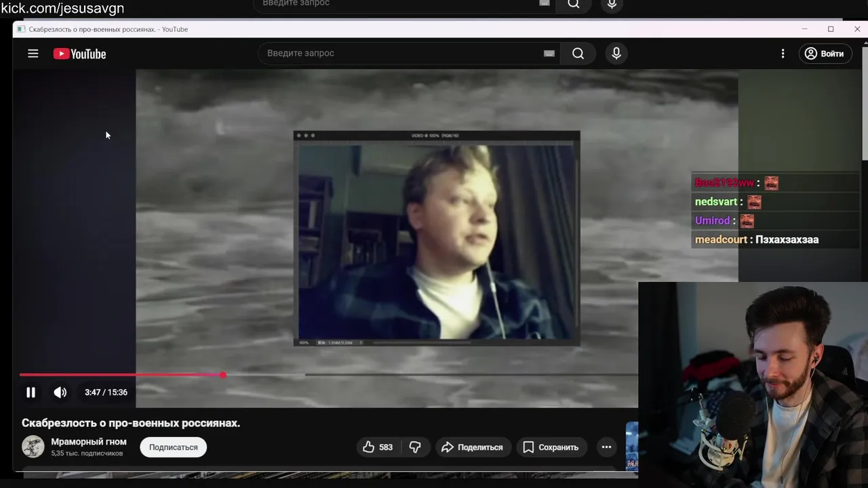Image resolution: width=868 pixels, height=488 pixels.
Task: Click the Поделиться share button
Action: (x=473, y=447)
